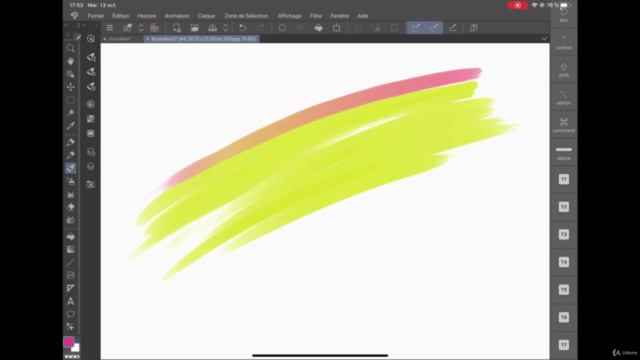
Task: Select the highlighted Brush tool
Action: coord(70,168)
